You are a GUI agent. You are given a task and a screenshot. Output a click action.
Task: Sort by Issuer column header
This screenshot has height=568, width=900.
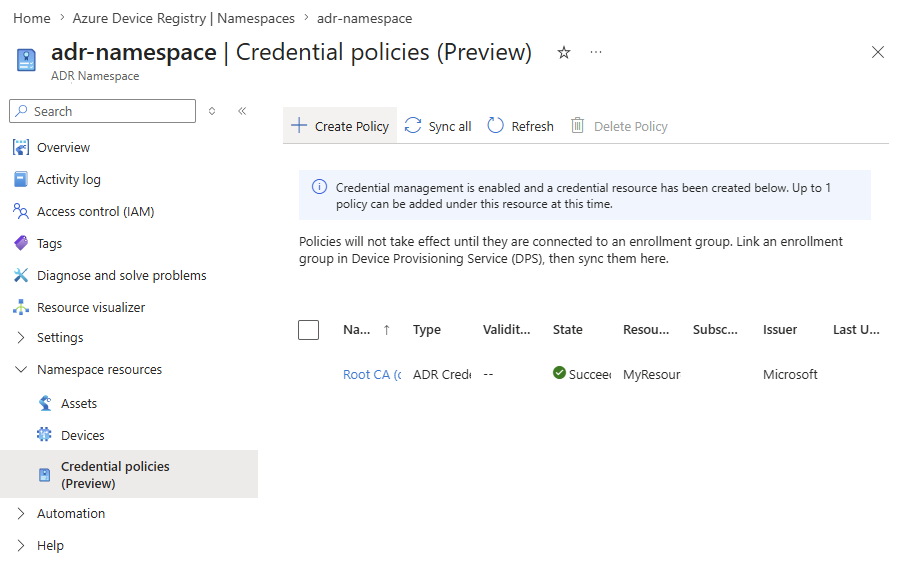[x=779, y=330]
